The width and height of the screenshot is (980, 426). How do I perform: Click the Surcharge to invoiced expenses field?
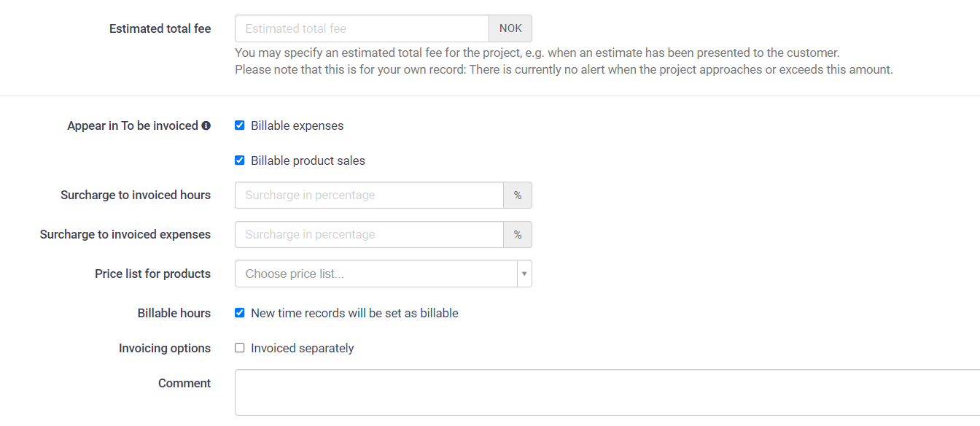coord(369,235)
